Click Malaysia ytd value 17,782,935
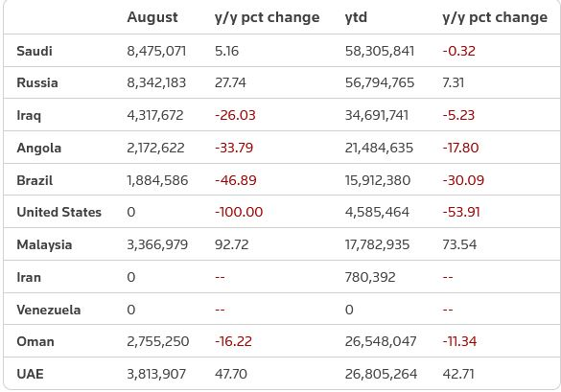This screenshot has height=392, width=561. pos(377,244)
